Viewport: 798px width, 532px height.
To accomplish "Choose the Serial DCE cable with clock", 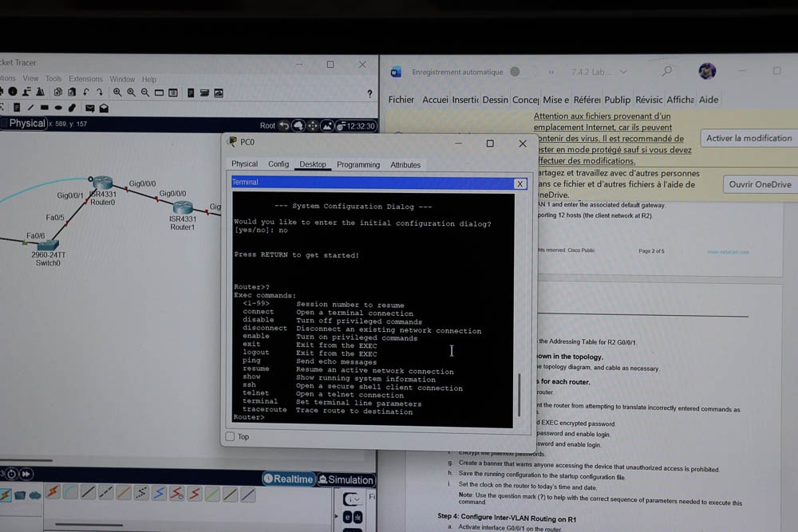I will click(176, 494).
